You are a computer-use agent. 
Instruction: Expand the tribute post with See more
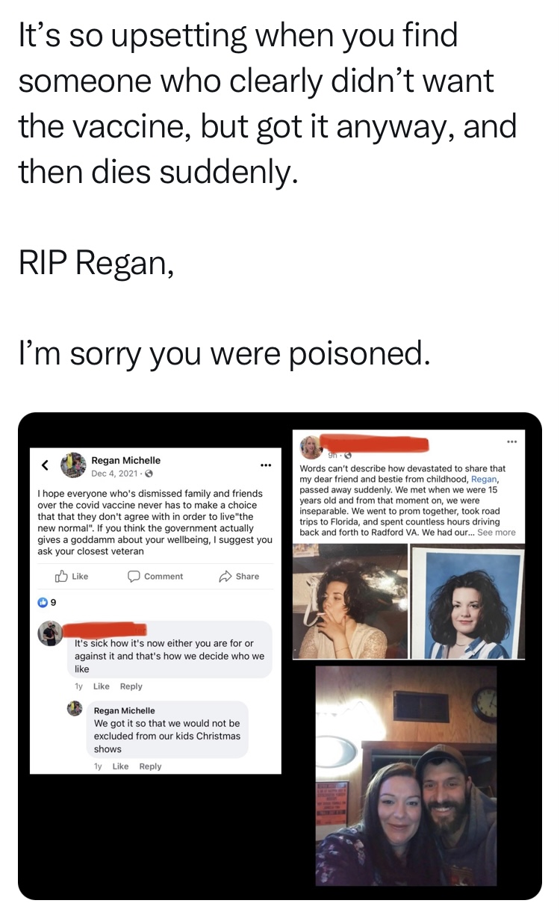pos(497,533)
